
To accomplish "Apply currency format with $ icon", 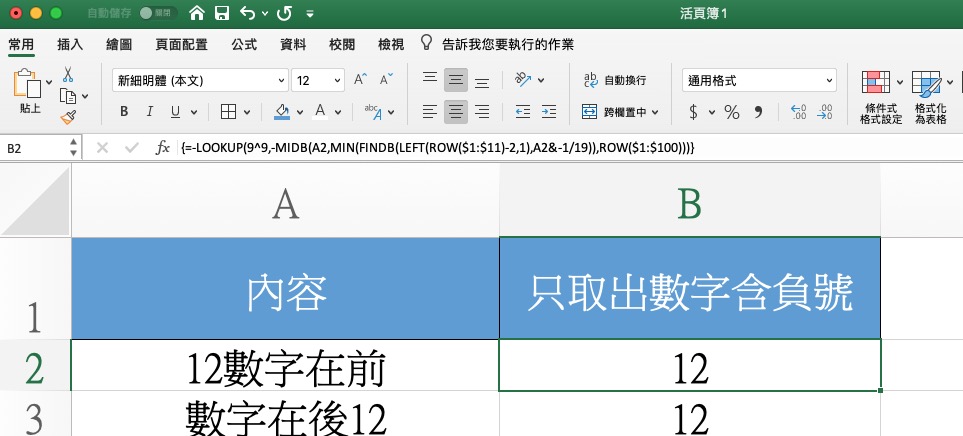I will 694,112.
